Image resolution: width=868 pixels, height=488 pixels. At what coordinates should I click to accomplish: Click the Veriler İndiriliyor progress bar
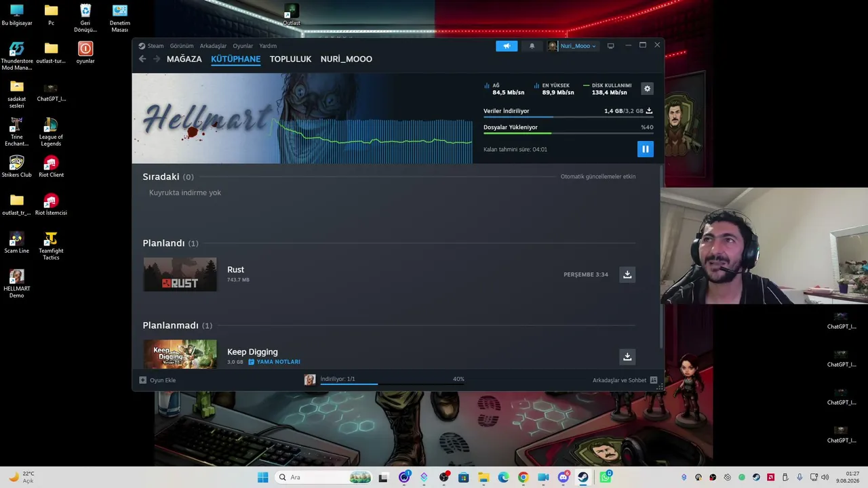click(568, 117)
